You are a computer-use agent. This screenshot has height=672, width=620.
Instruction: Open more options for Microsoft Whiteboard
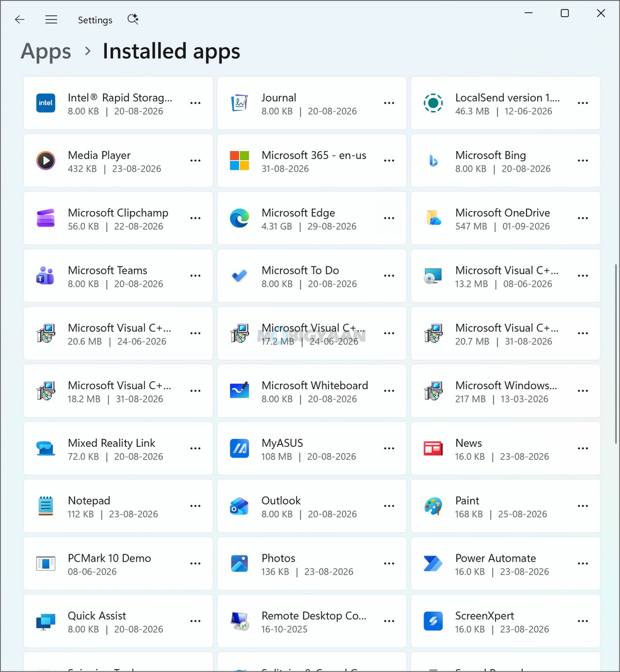tap(389, 391)
